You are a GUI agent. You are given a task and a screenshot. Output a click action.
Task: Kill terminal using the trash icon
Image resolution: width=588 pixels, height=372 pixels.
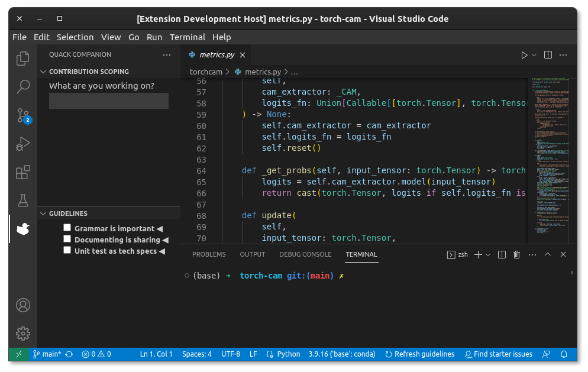(516, 254)
